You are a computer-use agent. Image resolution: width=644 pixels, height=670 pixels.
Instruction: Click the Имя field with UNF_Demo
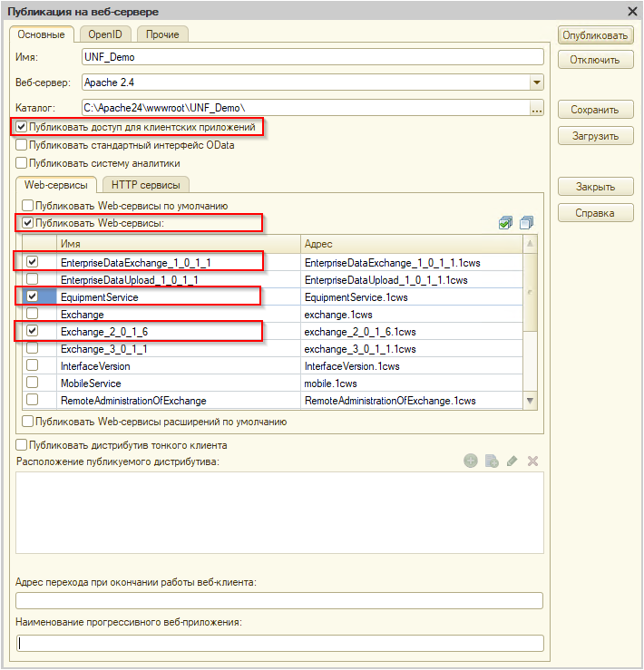tap(313, 57)
